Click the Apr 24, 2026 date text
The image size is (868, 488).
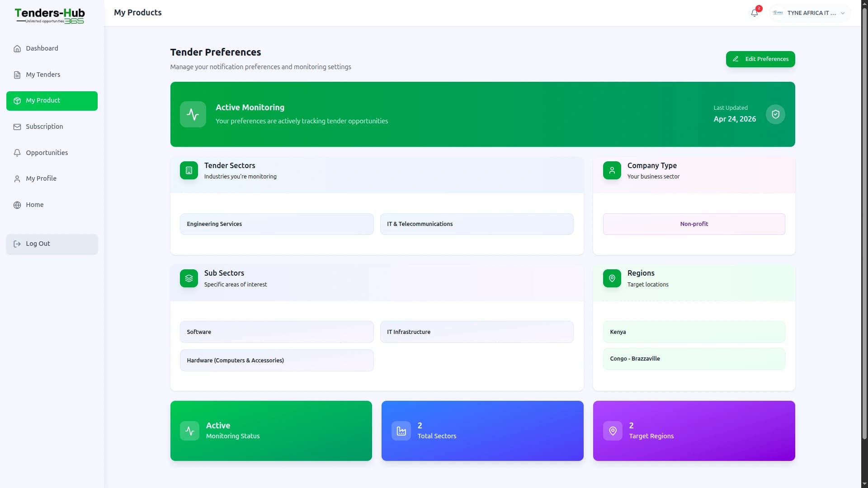(735, 119)
